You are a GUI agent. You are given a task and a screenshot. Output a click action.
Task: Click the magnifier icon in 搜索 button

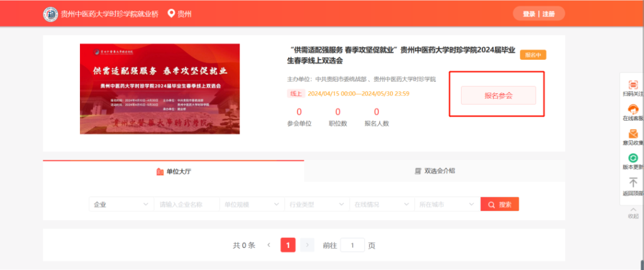[491, 205]
